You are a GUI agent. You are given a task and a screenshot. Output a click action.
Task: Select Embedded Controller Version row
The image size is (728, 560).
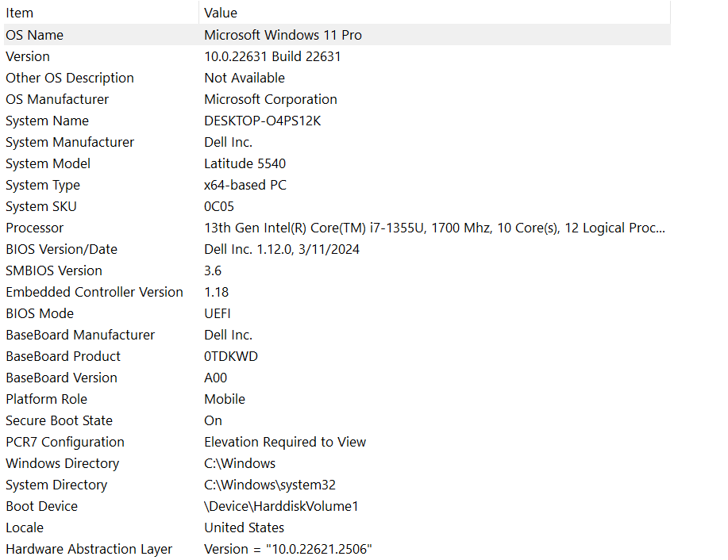(94, 292)
